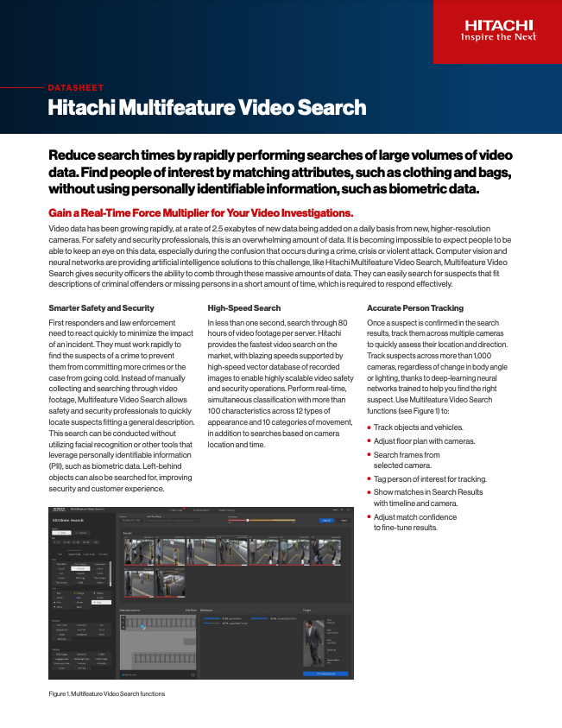The height and width of the screenshot is (728, 562).
Task: Open the Date/Time Range field
Action: [173, 520]
